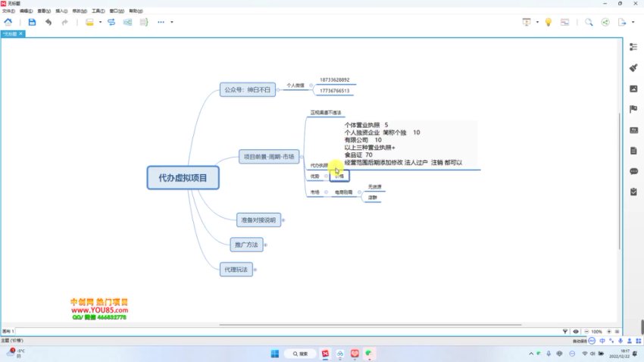Select the 公众号 topic node
Viewport: 644px width, 362px height.
tap(247, 89)
